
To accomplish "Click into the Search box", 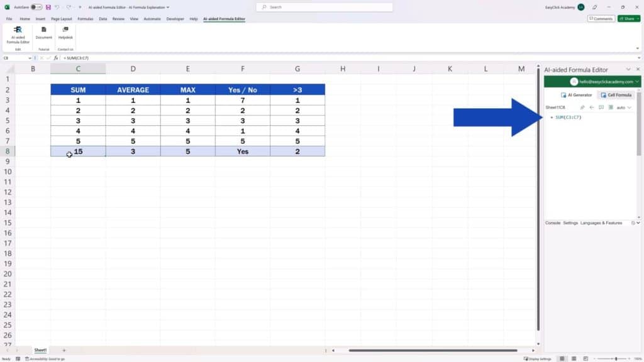I will tap(325, 7).
